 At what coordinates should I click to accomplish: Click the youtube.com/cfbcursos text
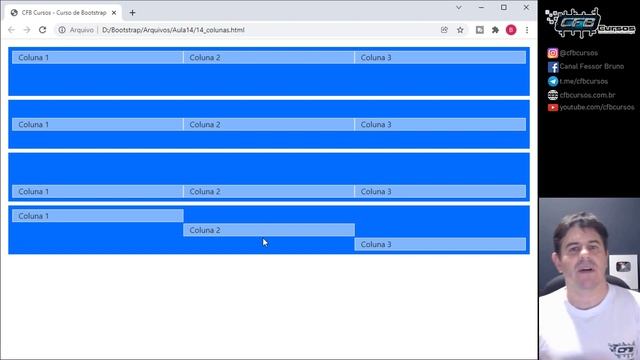(x=597, y=107)
